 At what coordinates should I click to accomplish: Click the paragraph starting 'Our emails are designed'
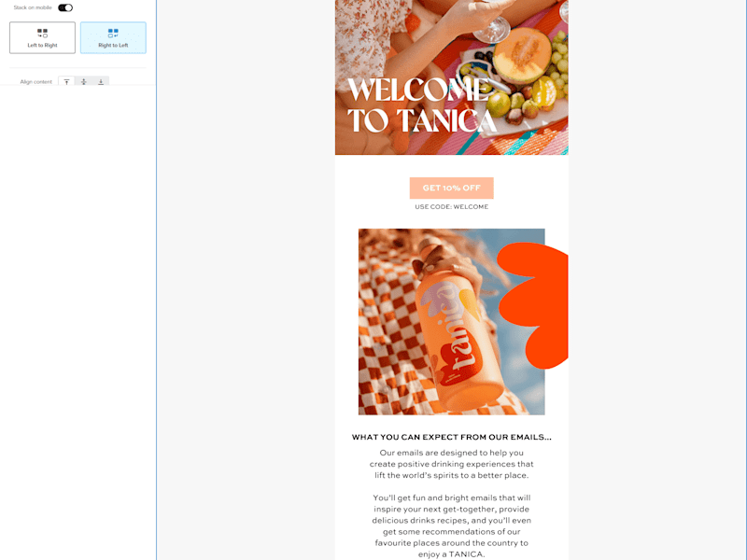(452, 464)
